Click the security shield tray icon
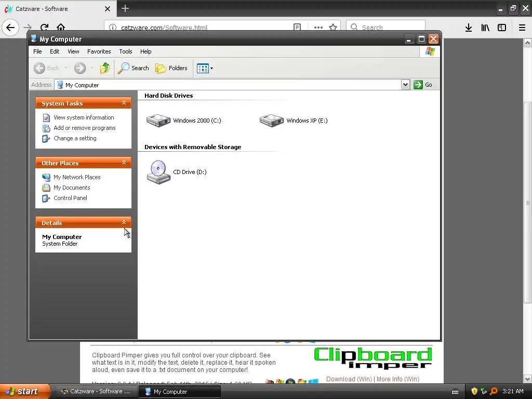This screenshot has height=399, width=532. click(x=474, y=391)
